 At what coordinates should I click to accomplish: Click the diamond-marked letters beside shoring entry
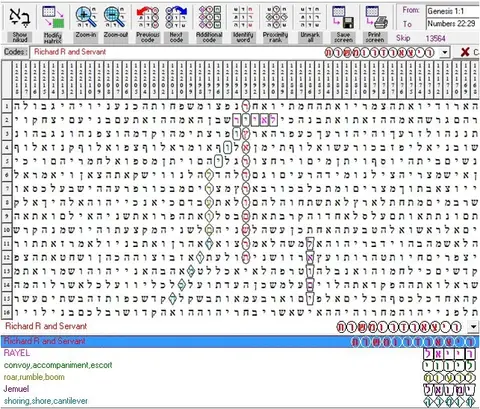[449, 401]
